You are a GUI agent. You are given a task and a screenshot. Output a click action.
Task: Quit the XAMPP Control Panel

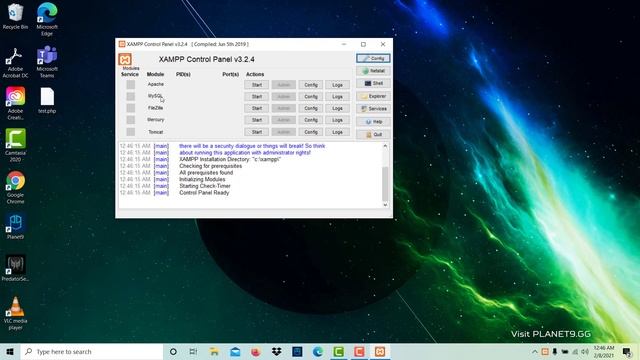point(373,134)
